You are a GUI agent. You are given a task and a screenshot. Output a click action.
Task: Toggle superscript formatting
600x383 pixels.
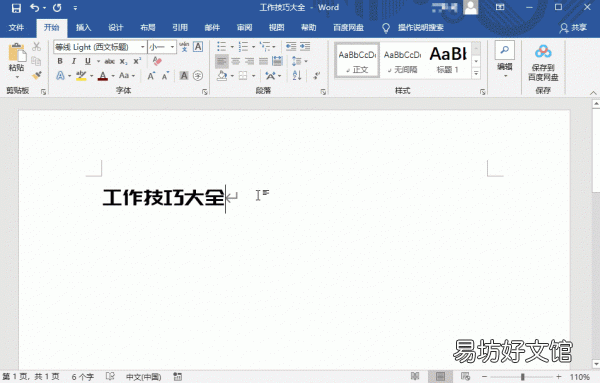pyautogui.click(x=137, y=61)
